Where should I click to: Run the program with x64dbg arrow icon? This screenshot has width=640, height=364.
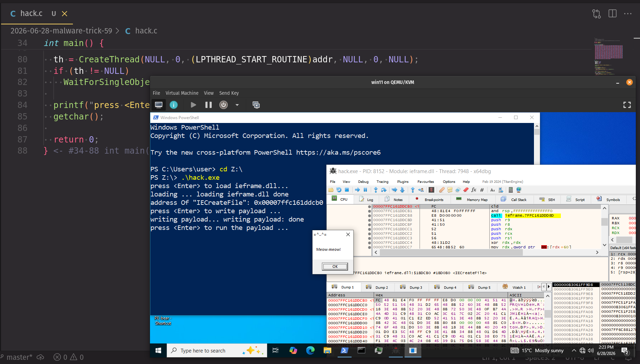(357, 190)
